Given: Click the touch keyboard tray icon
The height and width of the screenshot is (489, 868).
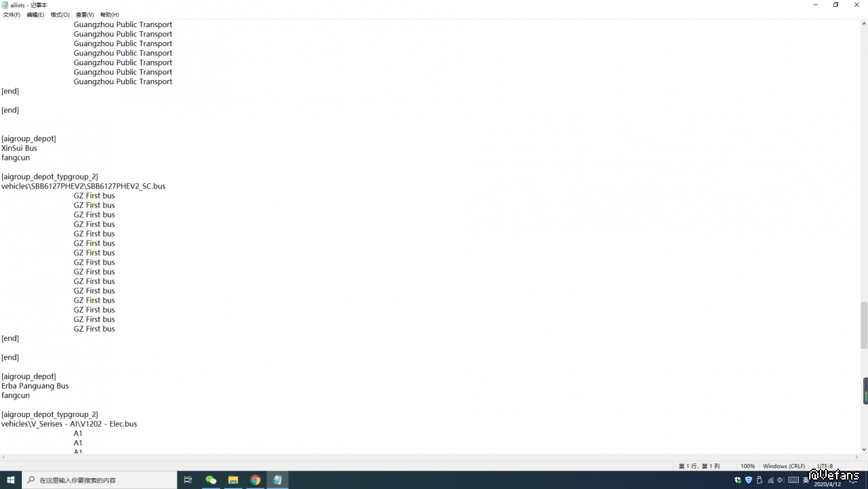Looking at the screenshot, I should point(793,480).
